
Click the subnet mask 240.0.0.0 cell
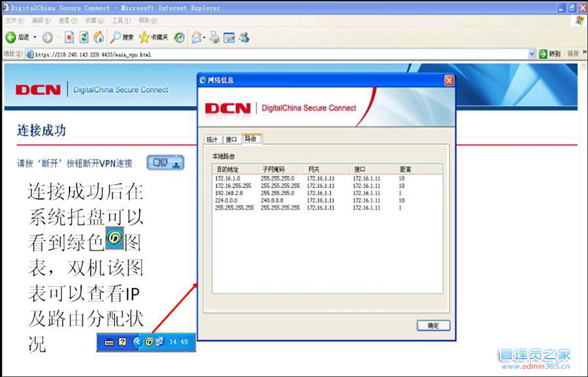[x=272, y=201]
